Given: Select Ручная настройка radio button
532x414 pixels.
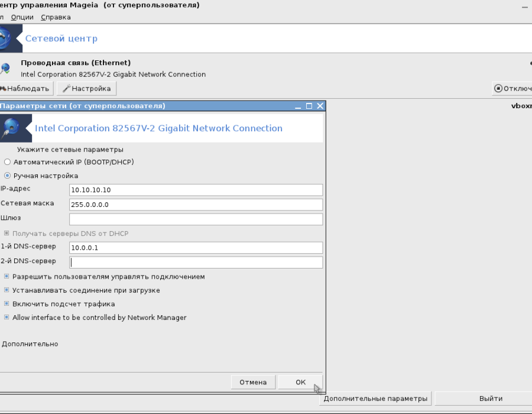Looking at the screenshot, I should [x=7, y=176].
